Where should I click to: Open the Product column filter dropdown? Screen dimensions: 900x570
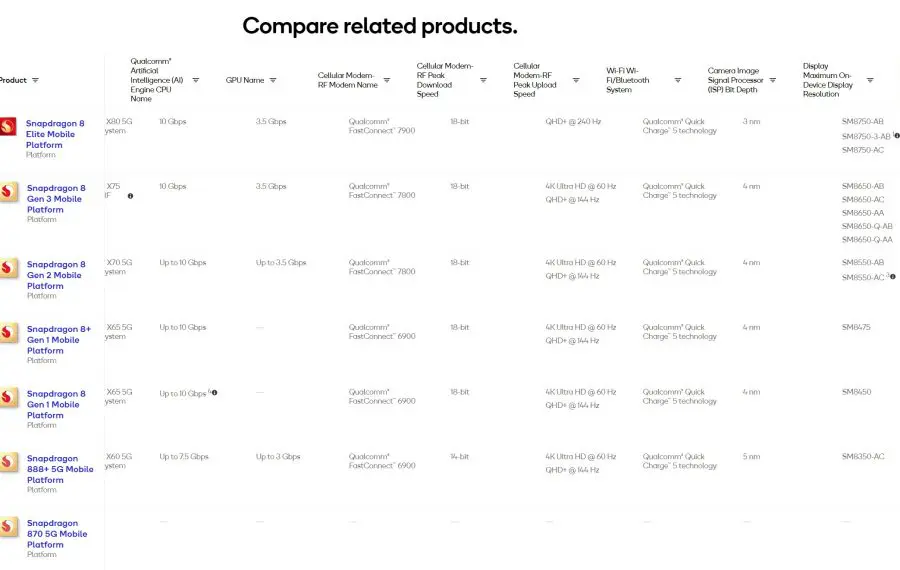coord(36,80)
